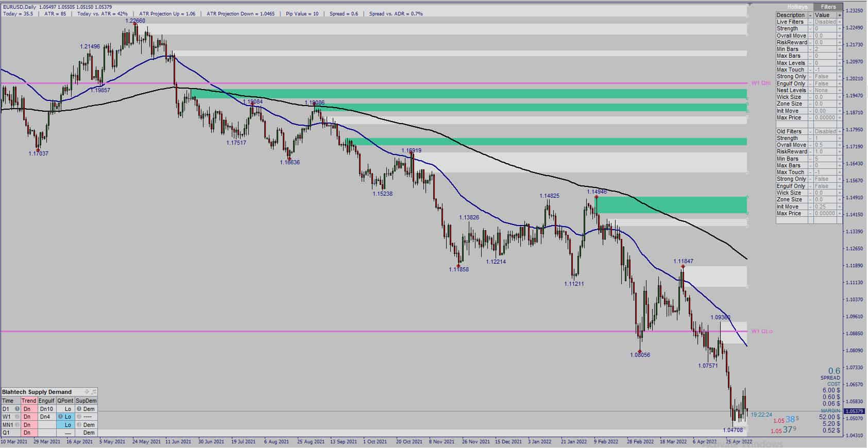Click minus next to Live Filters row
Screen dimensions: 868x448
[810, 22]
